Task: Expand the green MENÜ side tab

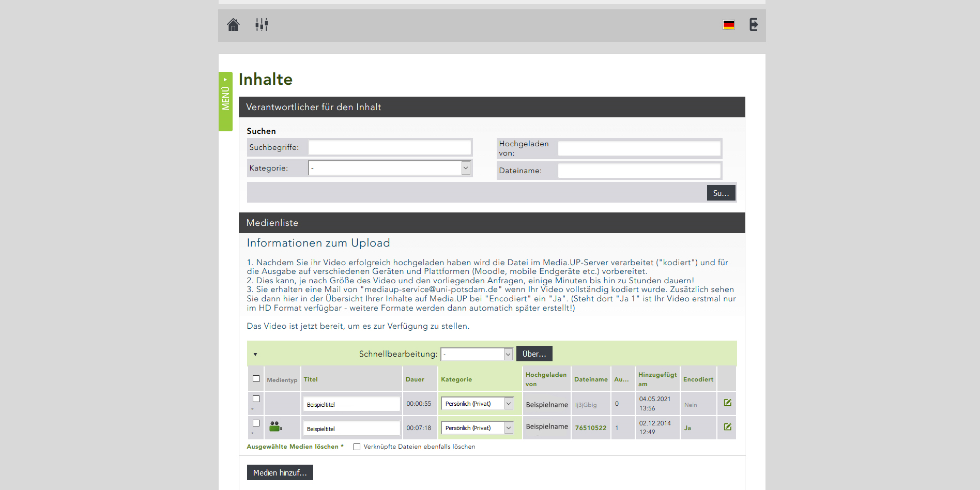Action: (225, 101)
